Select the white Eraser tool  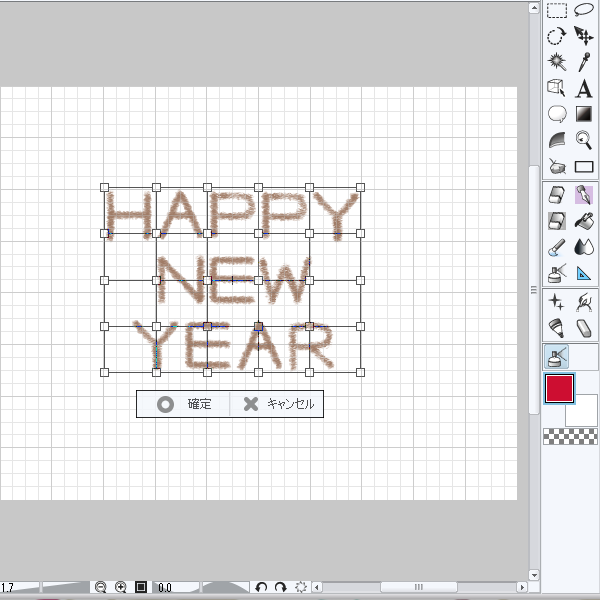point(556,195)
